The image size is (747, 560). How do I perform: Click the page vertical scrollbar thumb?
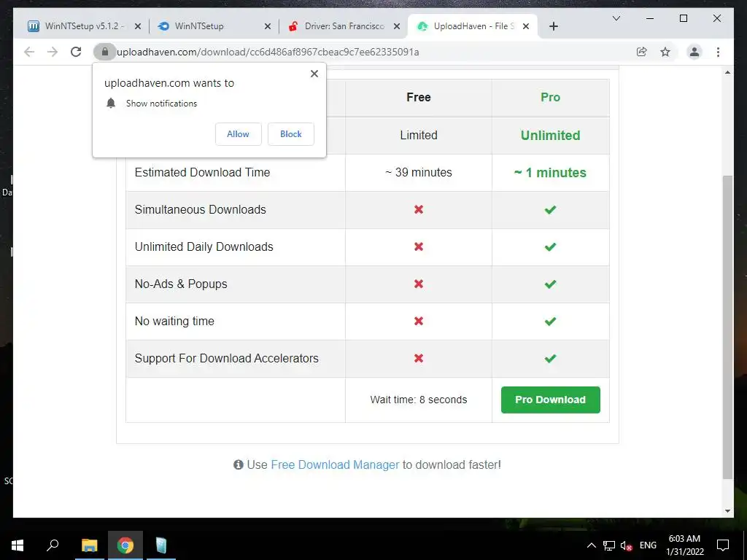point(727,327)
